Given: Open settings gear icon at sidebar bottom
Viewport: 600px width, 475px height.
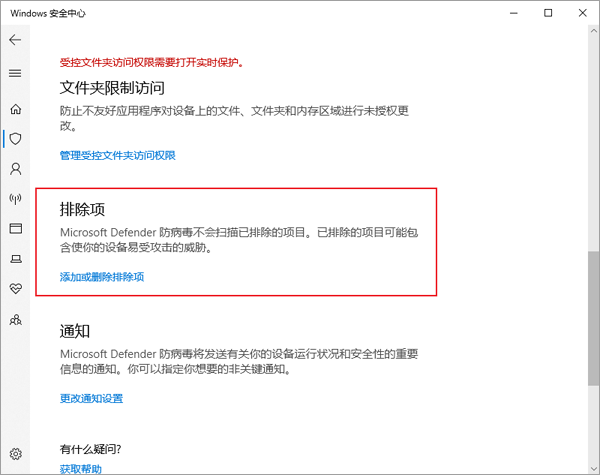Looking at the screenshot, I should pos(15,454).
